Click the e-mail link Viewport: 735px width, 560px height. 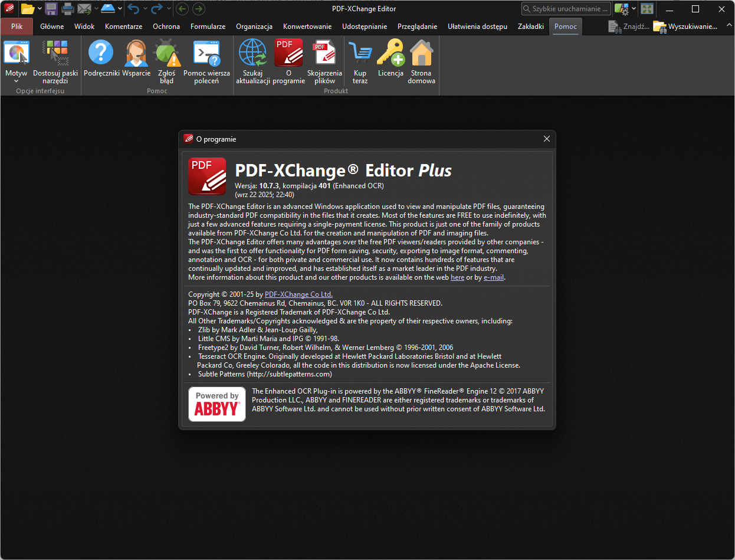tap(494, 277)
